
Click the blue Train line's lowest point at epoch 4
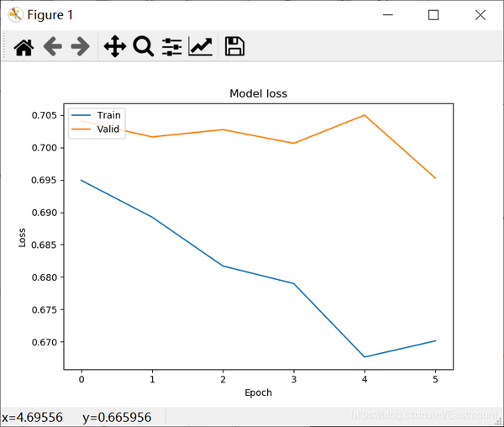365,356
